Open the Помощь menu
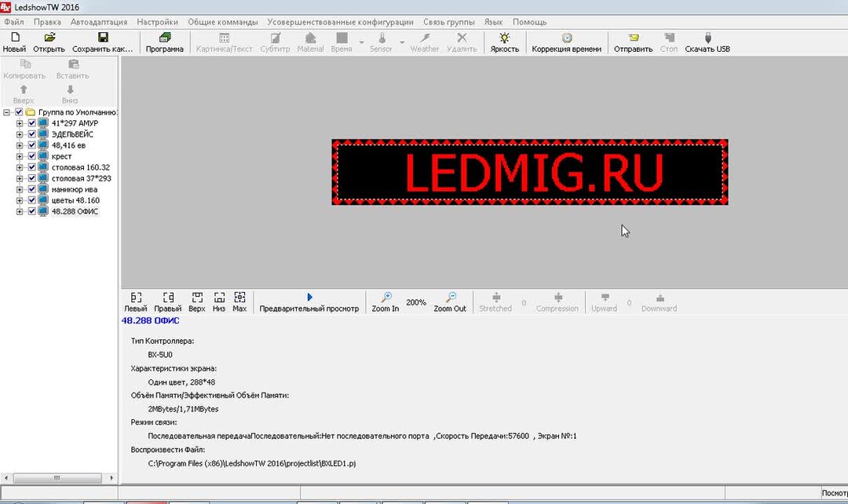This screenshot has height=504, width=848. coord(529,22)
